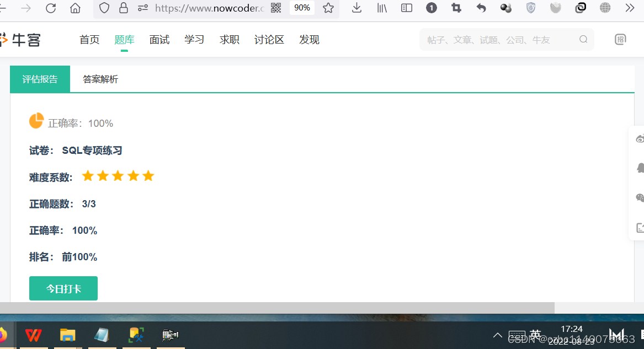Click the magnifier icon in the search bar
This screenshot has width=644, height=349.
583,39
